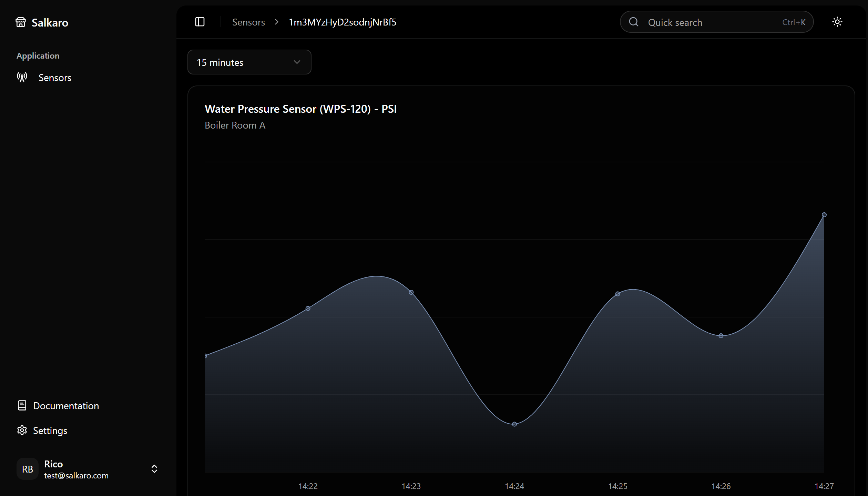
Task: Select Sensors in the breadcrumb
Action: tap(248, 22)
